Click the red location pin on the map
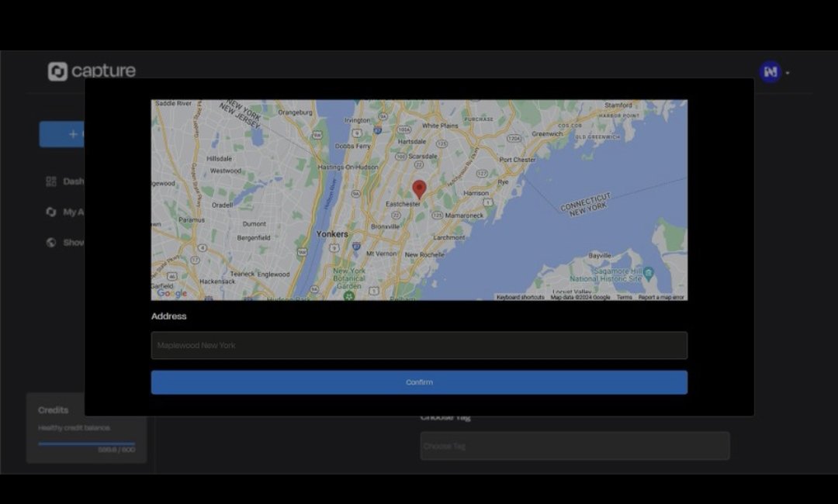838x504 pixels. coord(420,189)
